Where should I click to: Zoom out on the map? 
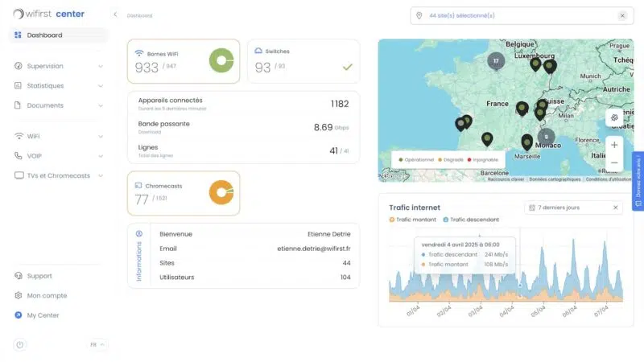click(x=614, y=163)
